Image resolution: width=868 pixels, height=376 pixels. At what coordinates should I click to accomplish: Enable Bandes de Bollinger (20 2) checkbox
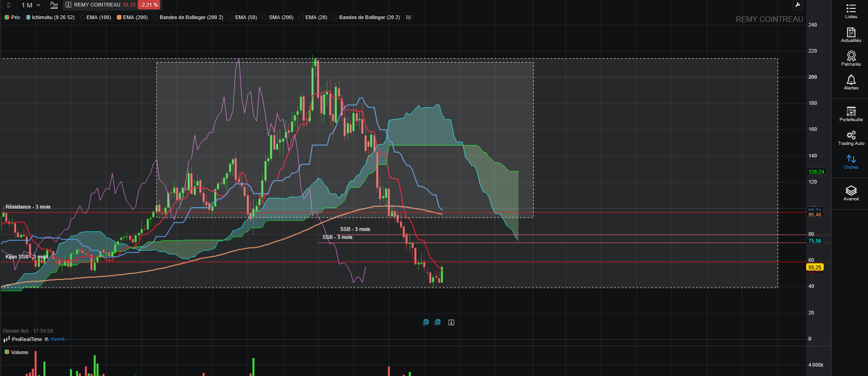coord(335,18)
